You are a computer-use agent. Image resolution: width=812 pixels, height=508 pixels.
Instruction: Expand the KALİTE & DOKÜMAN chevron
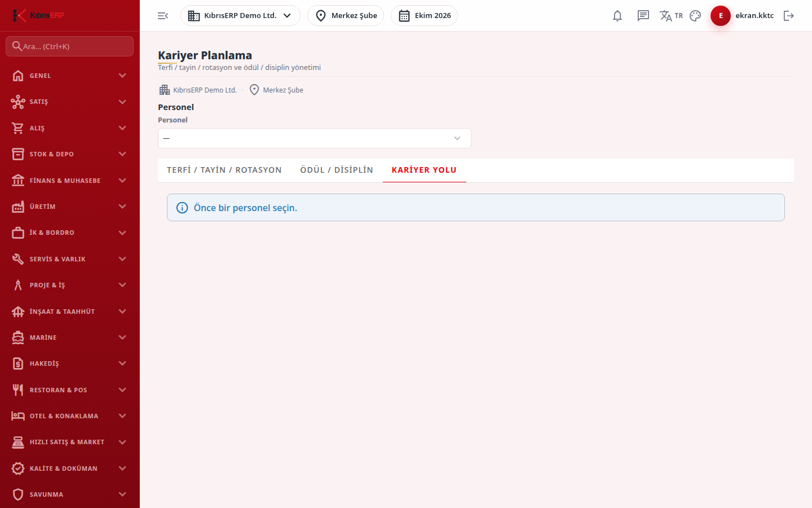[122, 468]
